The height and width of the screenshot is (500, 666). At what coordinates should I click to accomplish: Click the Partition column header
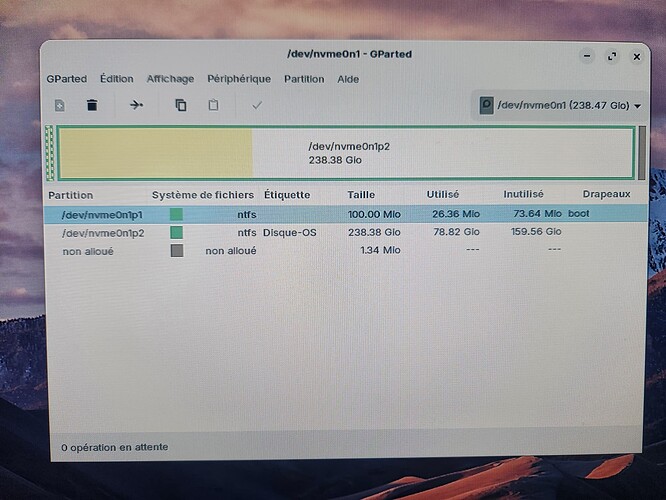pos(71,195)
